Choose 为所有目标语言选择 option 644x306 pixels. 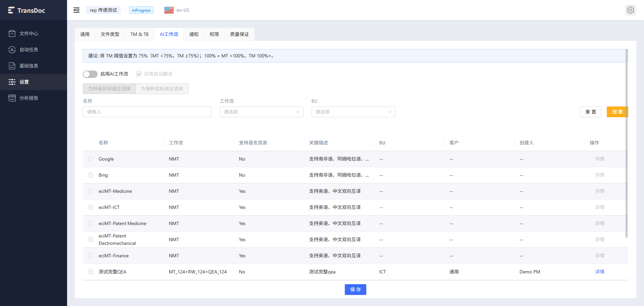tap(109, 89)
